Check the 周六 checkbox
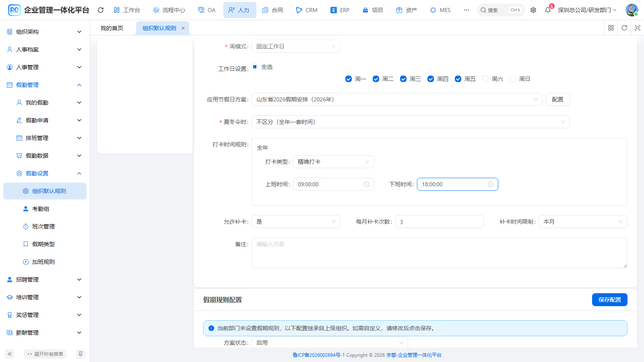The height and width of the screenshot is (362, 644). (485, 79)
